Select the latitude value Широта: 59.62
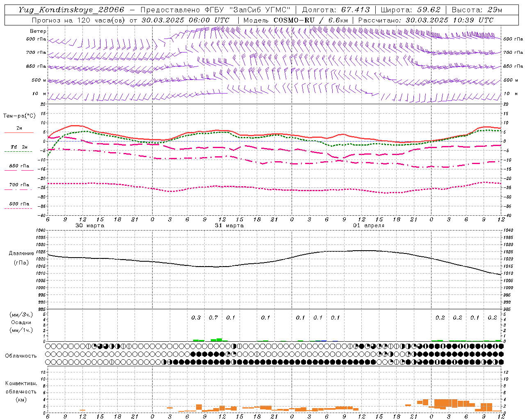Screen dimensions: 525x420 [x=411, y=10]
